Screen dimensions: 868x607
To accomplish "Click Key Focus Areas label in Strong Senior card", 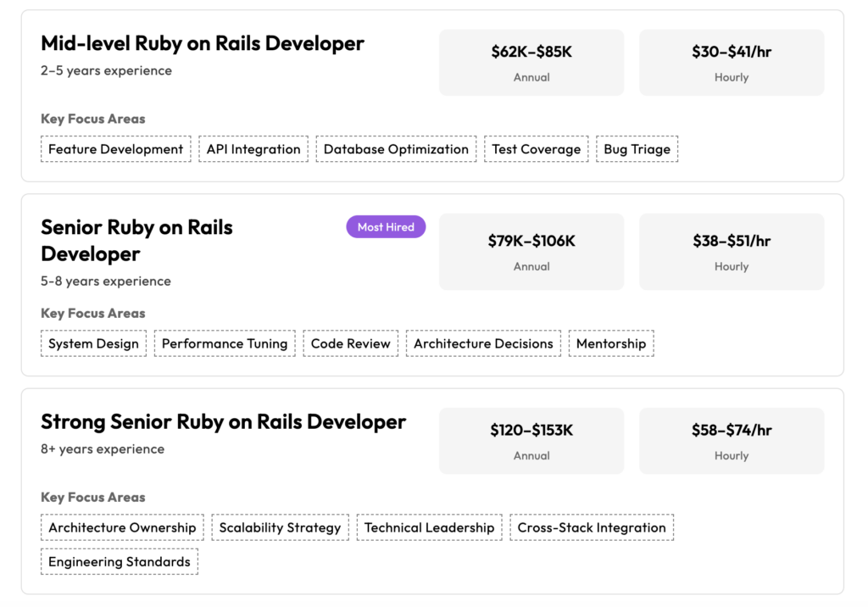I will 93,497.
